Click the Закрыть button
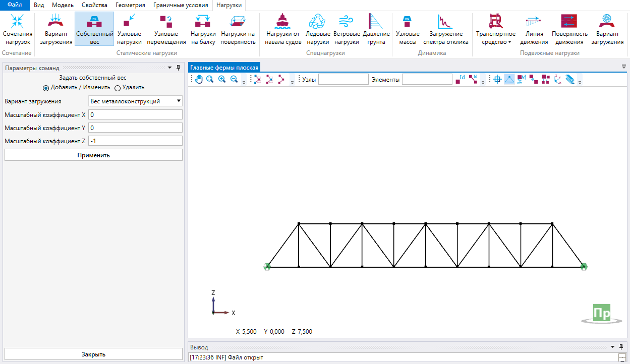 click(x=93, y=354)
